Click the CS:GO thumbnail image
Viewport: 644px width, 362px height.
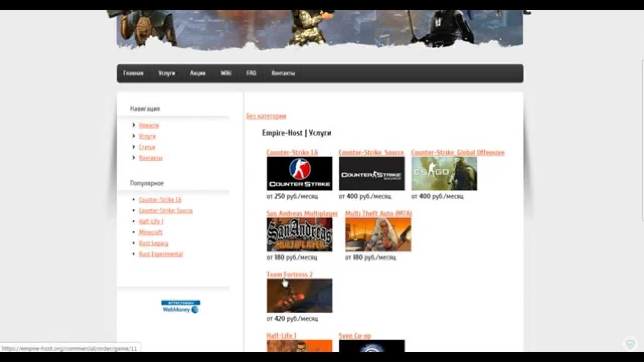pyautogui.click(x=444, y=173)
